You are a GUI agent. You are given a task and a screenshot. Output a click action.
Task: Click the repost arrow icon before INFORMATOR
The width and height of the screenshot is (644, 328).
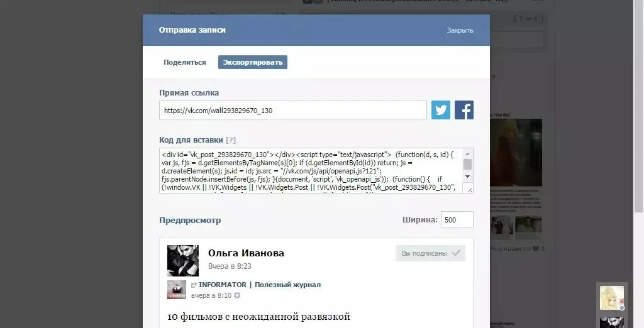tap(194, 285)
